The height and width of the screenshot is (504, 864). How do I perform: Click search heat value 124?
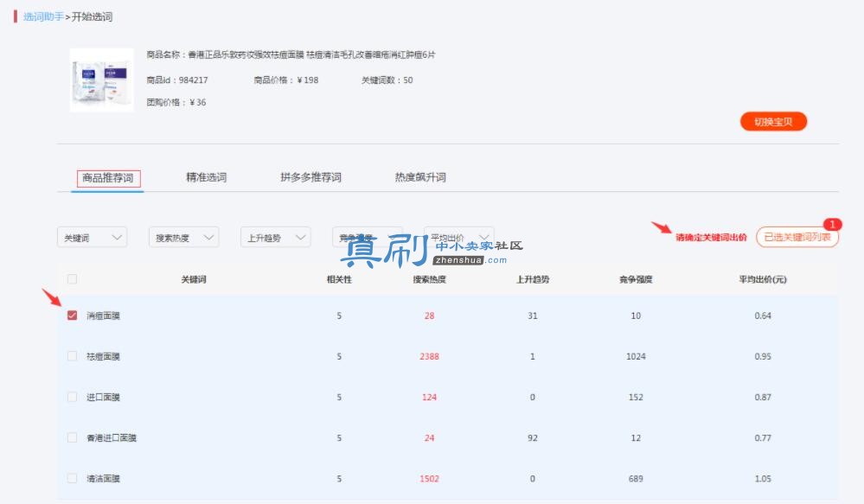coord(429,397)
